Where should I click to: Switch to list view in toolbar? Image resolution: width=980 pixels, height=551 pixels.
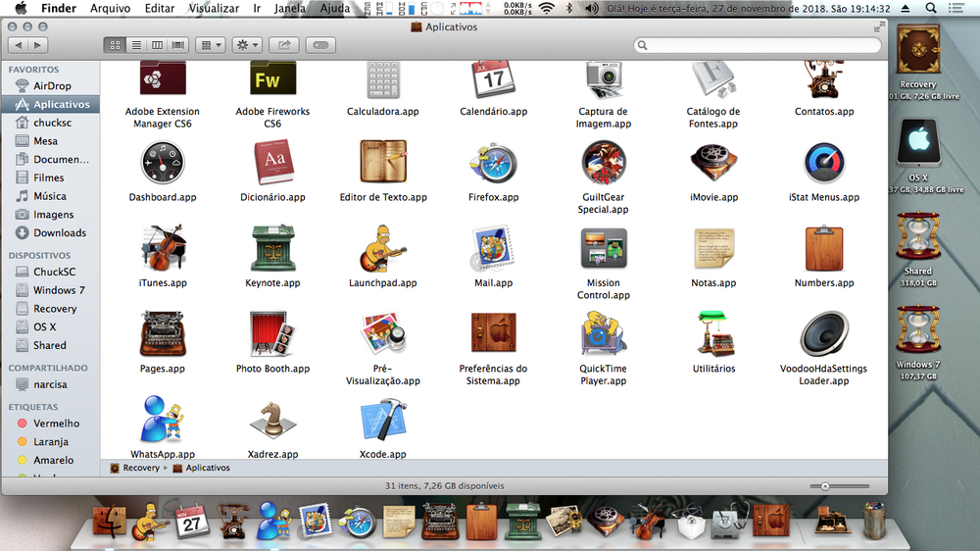tap(136, 45)
